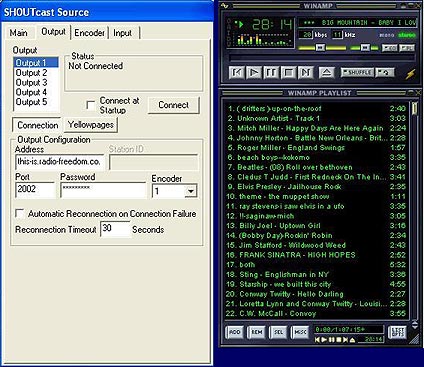Click Winamp's Pause button

tap(271, 72)
